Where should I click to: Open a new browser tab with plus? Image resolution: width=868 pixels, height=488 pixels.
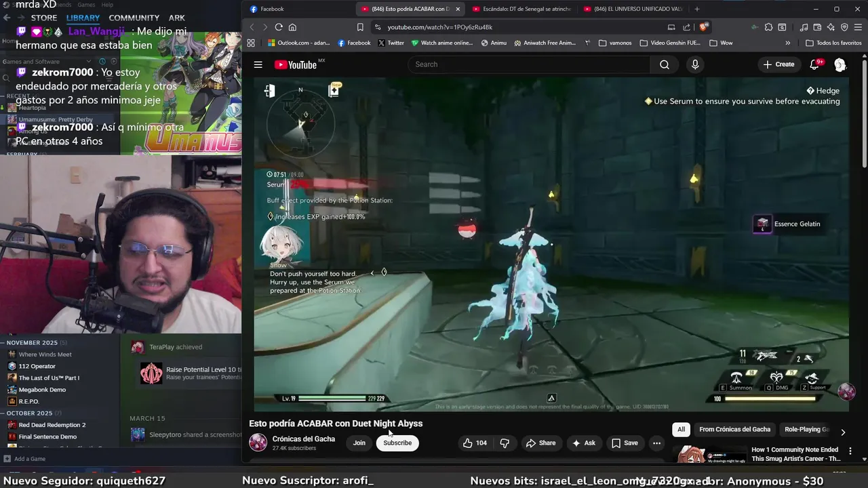click(696, 9)
